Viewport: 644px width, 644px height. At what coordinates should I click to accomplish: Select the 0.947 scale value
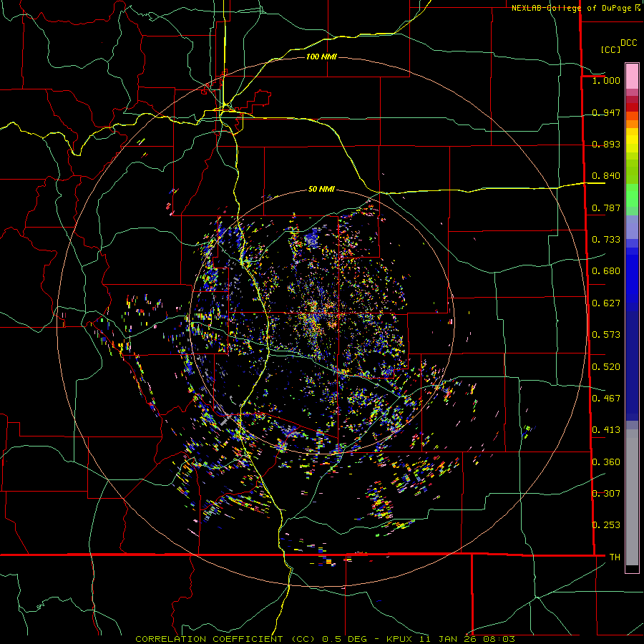[x=606, y=112]
